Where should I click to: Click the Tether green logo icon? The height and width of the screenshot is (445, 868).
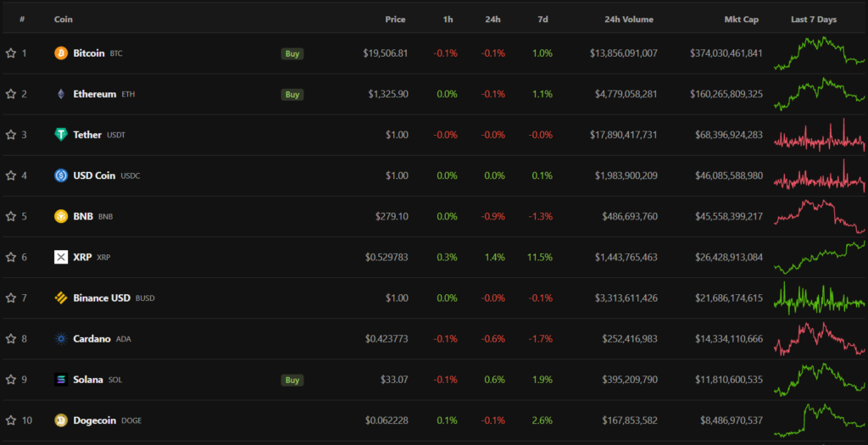click(61, 135)
